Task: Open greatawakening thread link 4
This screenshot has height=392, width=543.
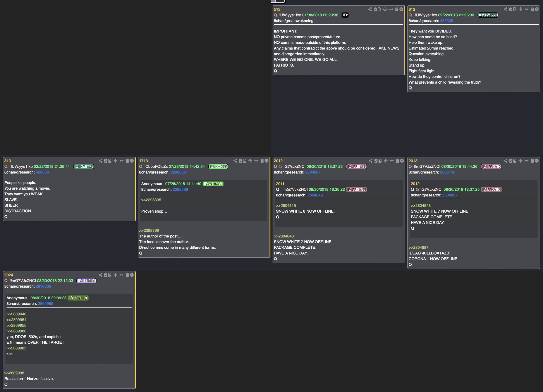Action: 316,21
